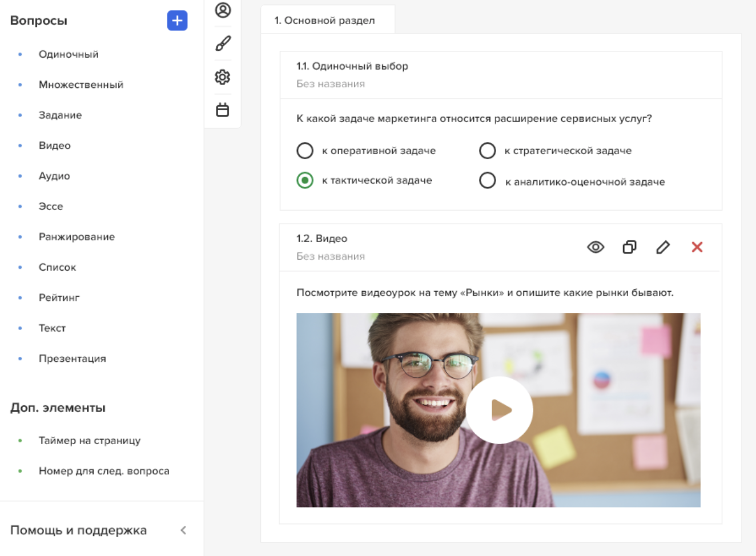Add a Рейтинг question type

(59, 297)
